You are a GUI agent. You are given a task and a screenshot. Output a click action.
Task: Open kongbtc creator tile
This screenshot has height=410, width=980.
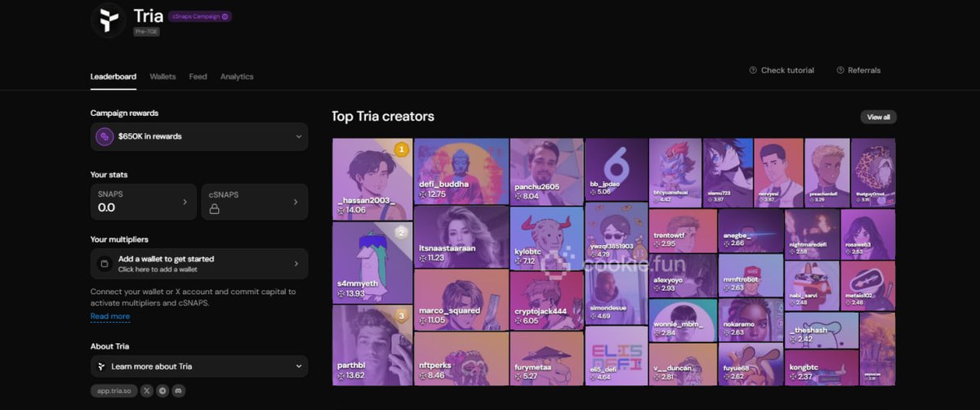click(822, 367)
